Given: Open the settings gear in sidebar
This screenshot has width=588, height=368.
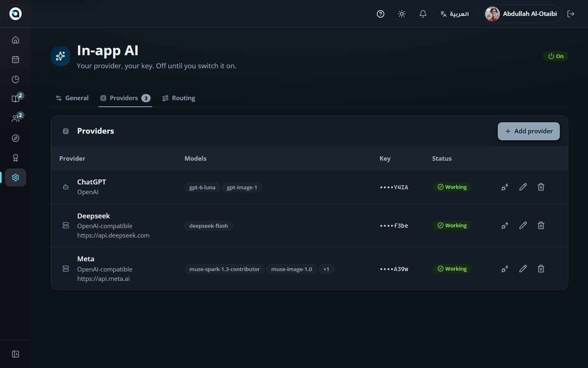Looking at the screenshot, I should click(x=16, y=177).
